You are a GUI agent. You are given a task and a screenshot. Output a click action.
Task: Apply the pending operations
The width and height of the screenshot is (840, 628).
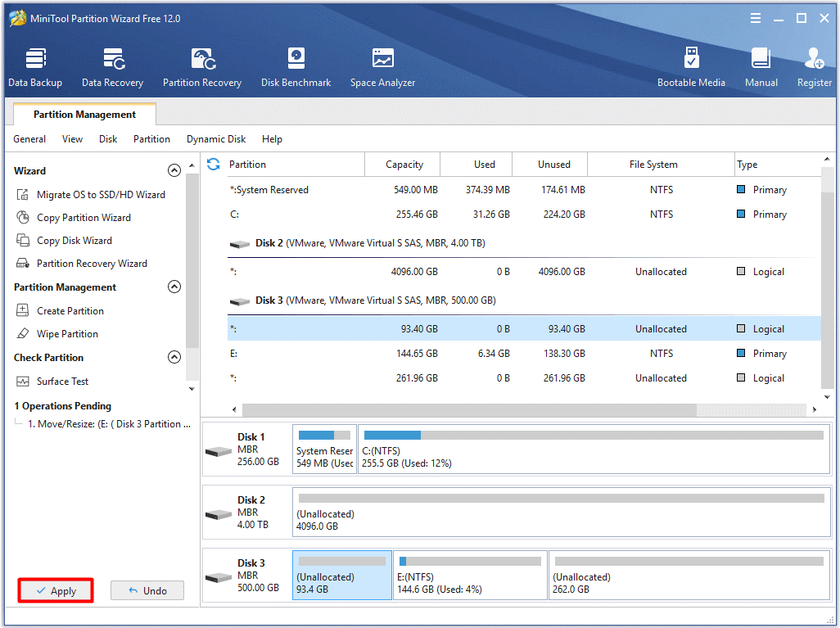(56, 590)
